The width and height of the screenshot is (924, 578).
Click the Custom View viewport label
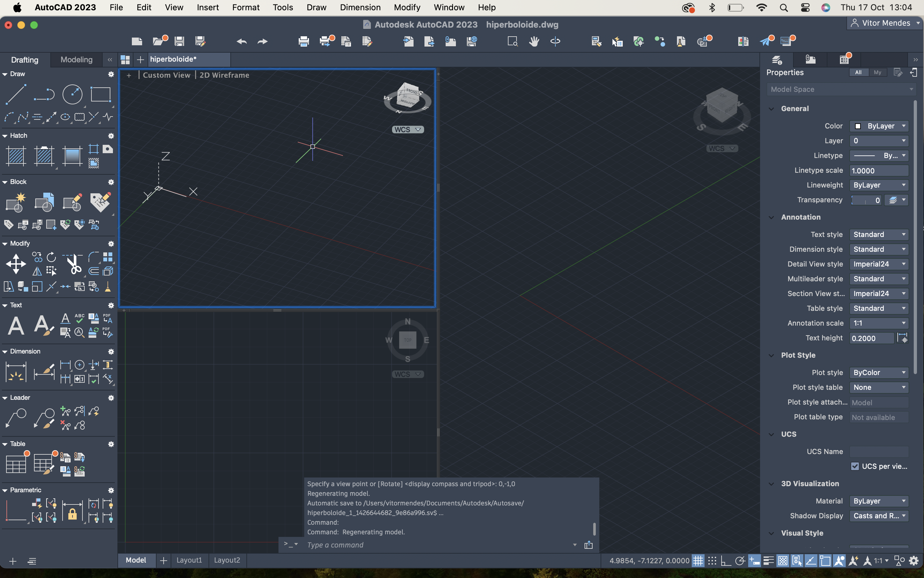(167, 75)
